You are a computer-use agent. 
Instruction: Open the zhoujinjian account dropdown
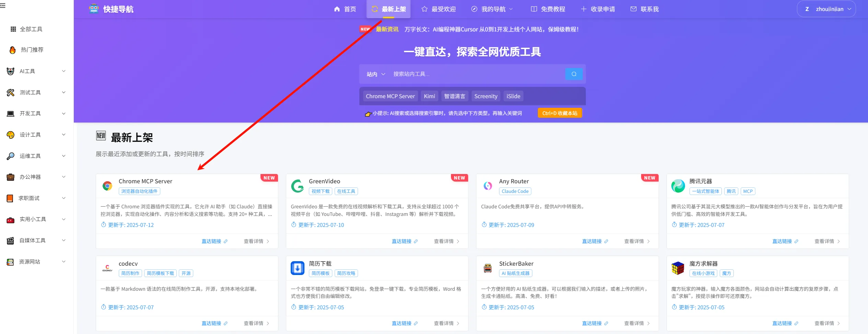tap(826, 9)
